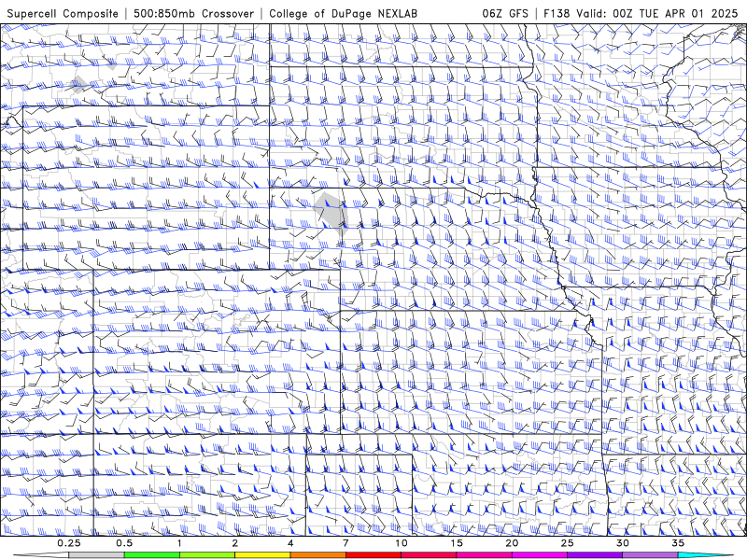The width and height of the screenshot is (747, 560).
Task: Click legend value "25"
Action: (x=567, y=543)
